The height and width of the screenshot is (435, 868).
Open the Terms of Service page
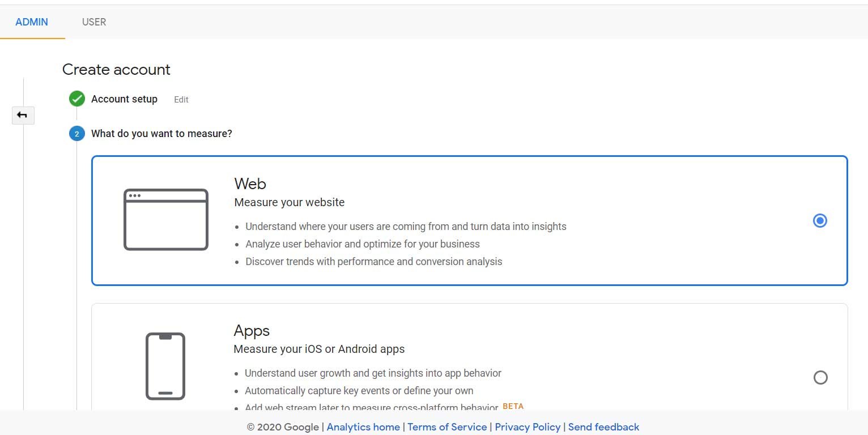(x=447, y=427)
